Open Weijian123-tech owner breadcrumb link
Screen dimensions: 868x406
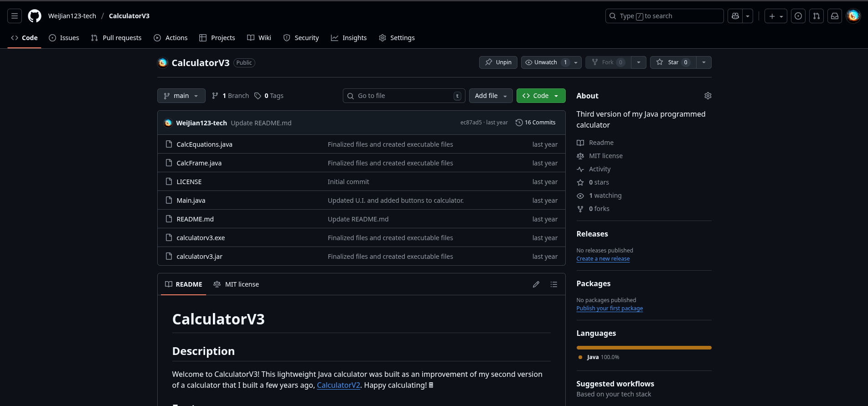[x=72, y=16]
